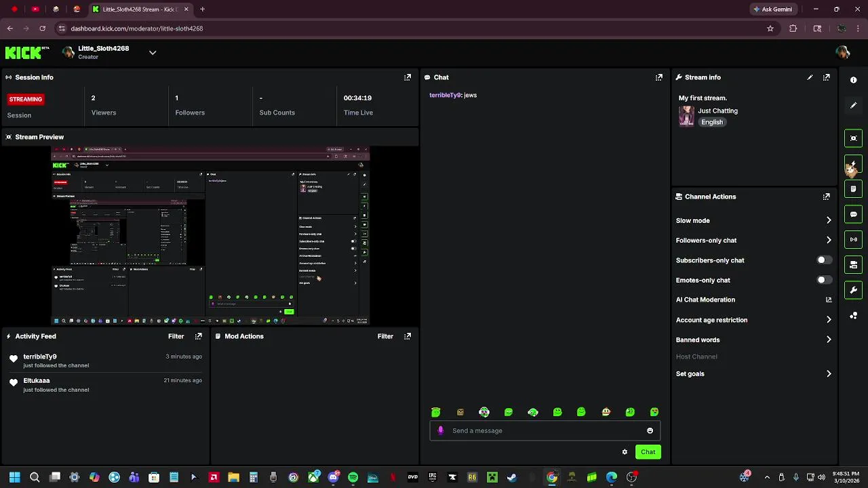Click the English language tag
This screenshot has width=868, height=488.
click(712, 122)
